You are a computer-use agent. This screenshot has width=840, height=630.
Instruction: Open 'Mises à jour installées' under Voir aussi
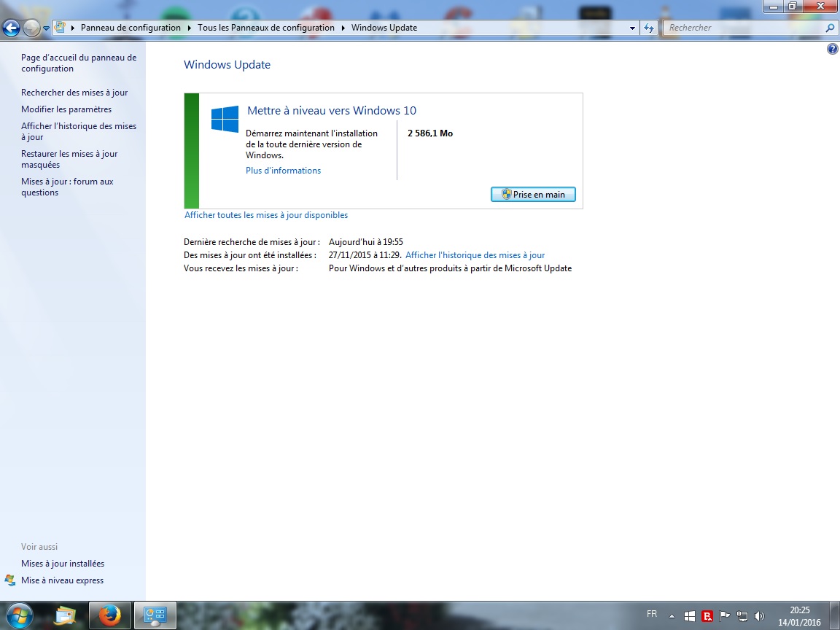point(63,564)
